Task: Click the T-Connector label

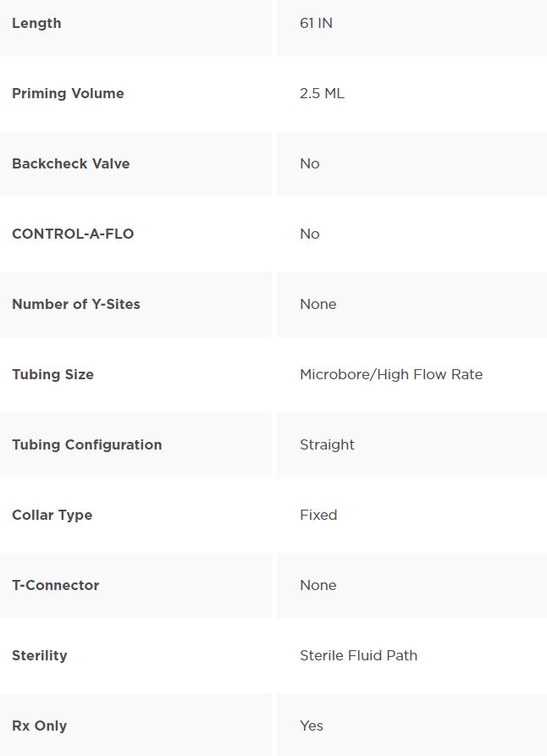Action: point(56,585)
